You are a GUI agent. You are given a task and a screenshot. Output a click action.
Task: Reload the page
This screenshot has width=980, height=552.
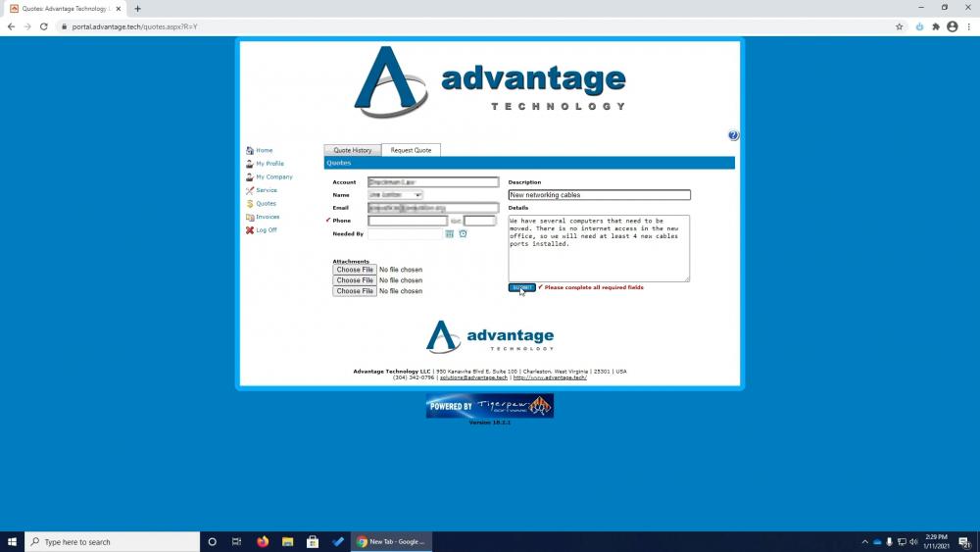pos(44,26)
